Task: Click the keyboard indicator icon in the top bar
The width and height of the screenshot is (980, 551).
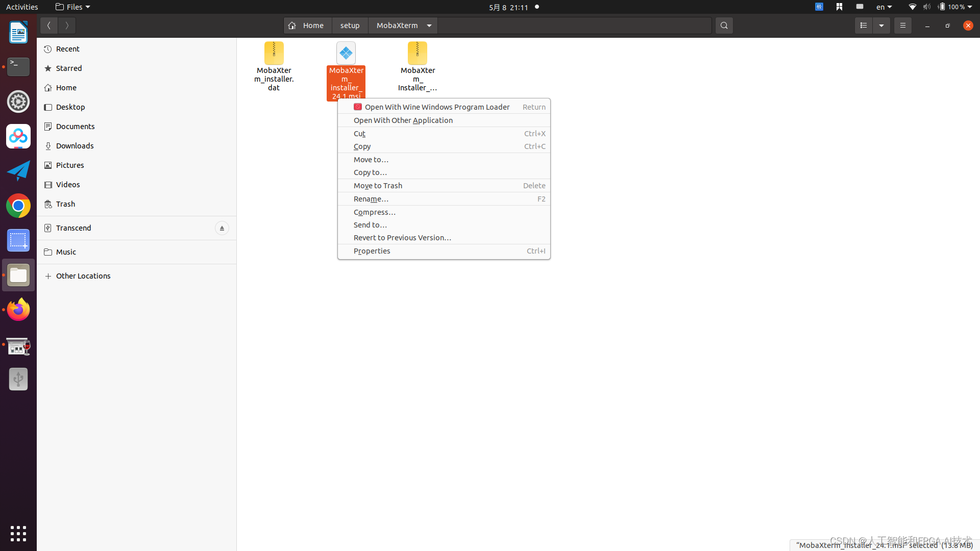Action: pyautogui.click(x=860, y=7)
